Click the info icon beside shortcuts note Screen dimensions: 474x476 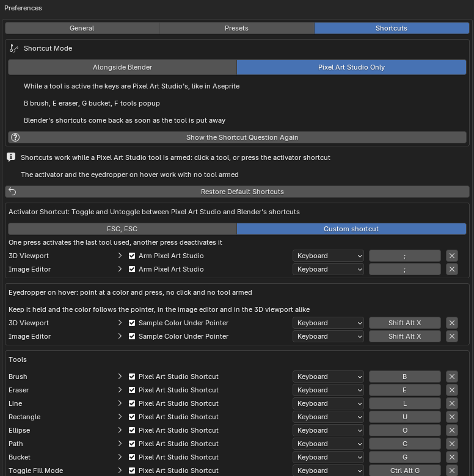click(x=11, y=157)
